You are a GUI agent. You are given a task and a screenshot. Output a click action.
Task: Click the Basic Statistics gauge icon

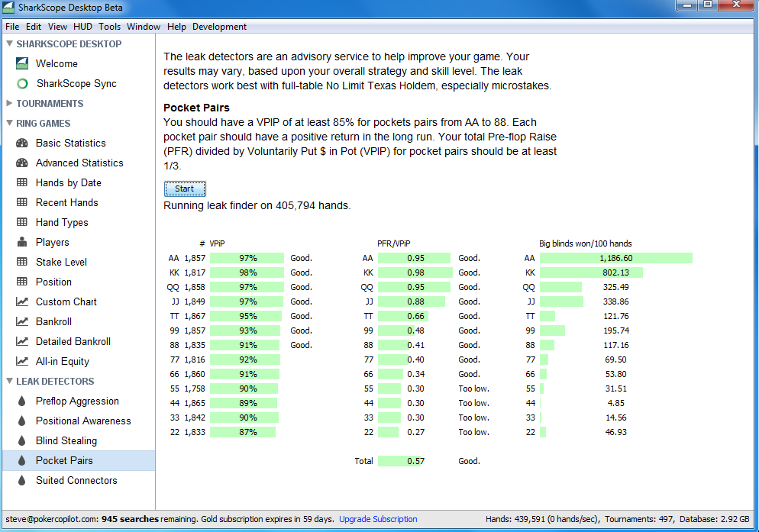(x=22, y=143)
